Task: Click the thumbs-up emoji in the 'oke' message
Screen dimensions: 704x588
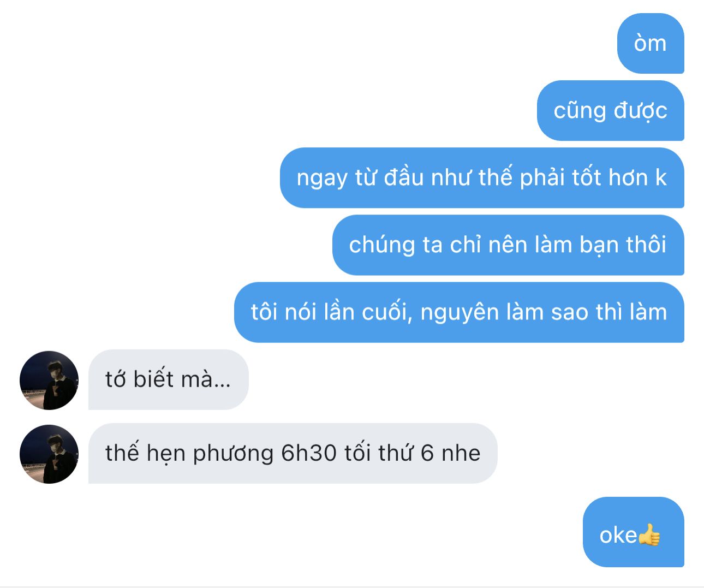Action: point(649,535)
